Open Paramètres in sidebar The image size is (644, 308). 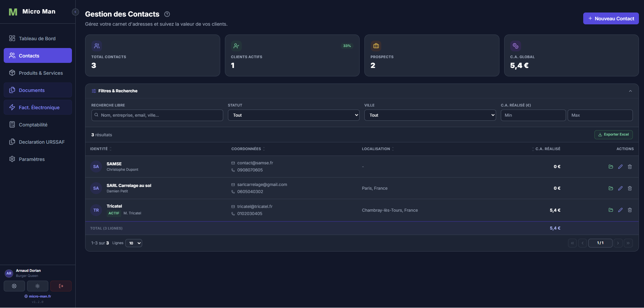click(x=38, y=159)
